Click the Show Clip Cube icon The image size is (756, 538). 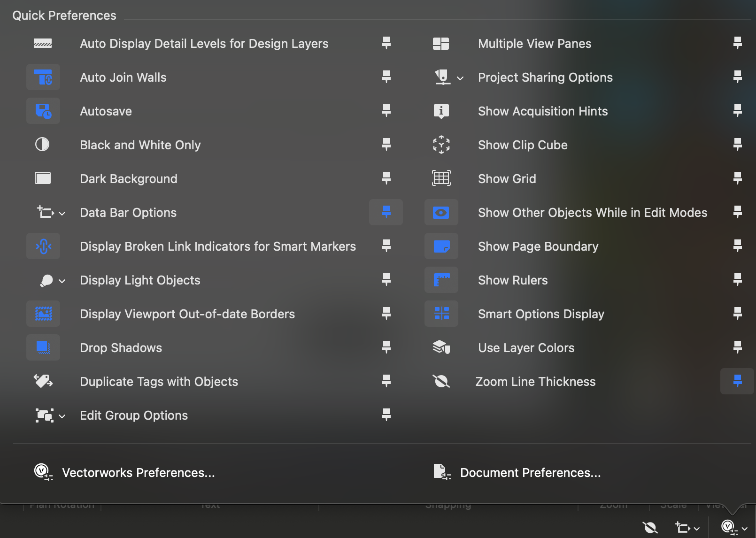coord(441,145)
